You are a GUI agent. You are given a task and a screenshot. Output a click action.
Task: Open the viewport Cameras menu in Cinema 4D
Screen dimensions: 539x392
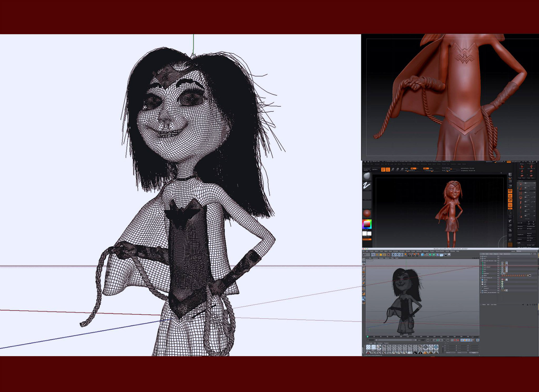click(x=375, y=258)
